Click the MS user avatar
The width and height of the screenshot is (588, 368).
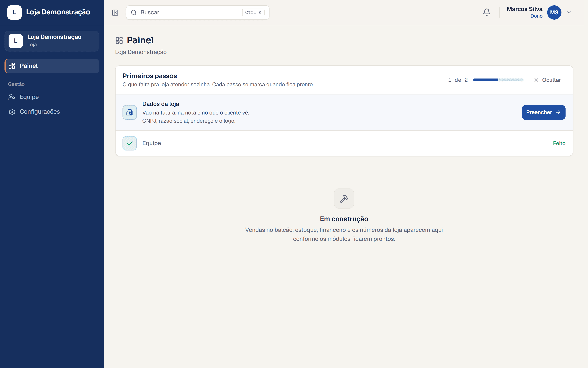pyautogui.click(x=554, y=12)
